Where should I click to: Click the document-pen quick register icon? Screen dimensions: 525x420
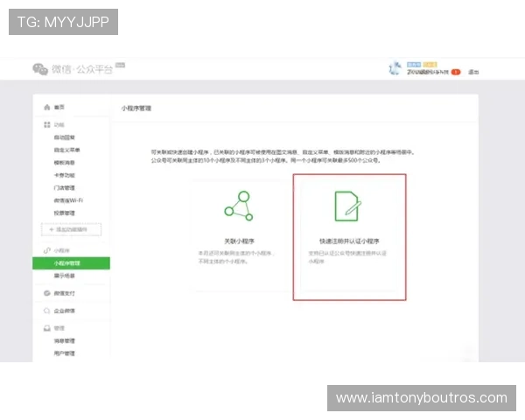click(x=348, y=206)
